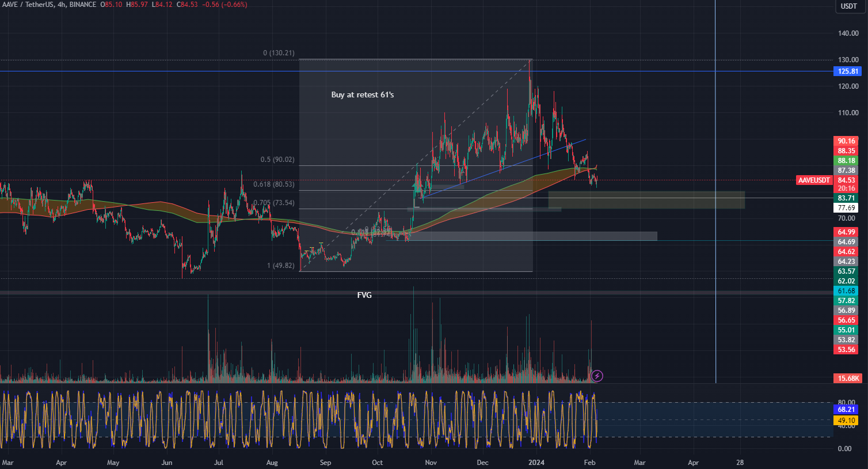Click the red 53.56 price tag

[x=846, y=350]
